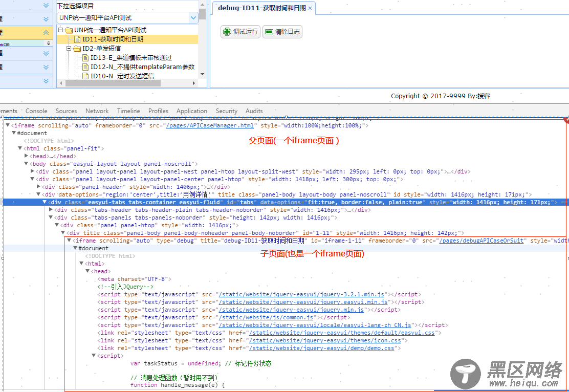Open the Audits tab in DevTools
The image size is (569, 392).
(x=254, y=111)
